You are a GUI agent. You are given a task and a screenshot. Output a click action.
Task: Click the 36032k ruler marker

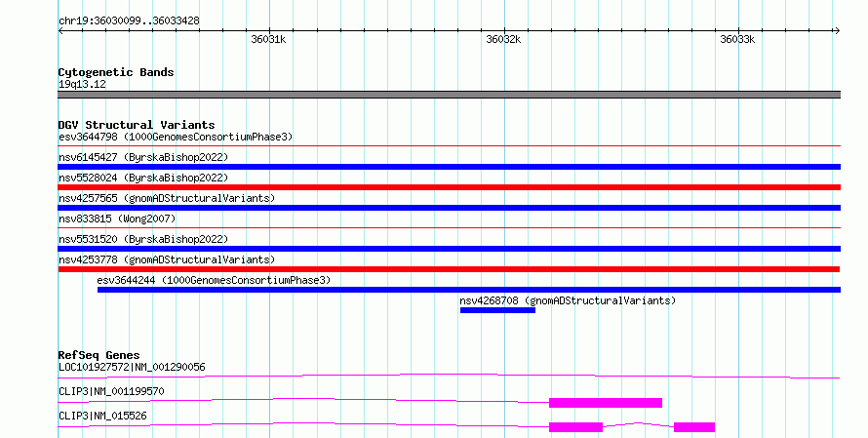click(503, 39)
